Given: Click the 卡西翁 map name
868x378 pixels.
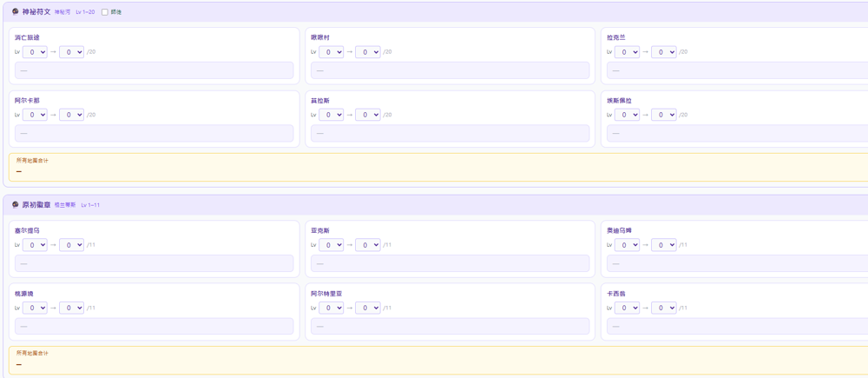Looking at the screenshot, I should point(616,293).
